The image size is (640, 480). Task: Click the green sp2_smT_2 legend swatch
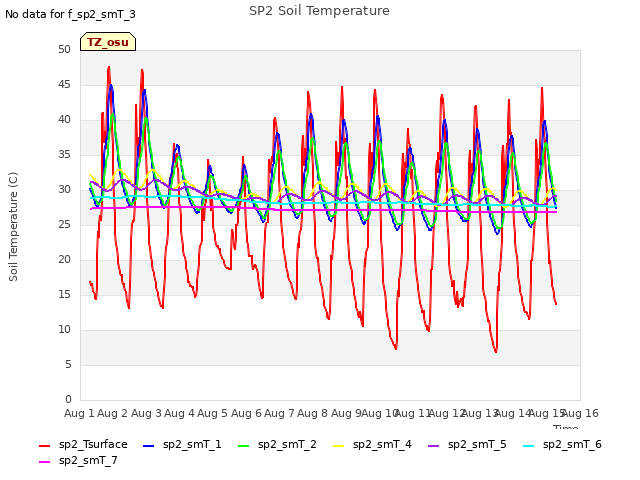243,446
